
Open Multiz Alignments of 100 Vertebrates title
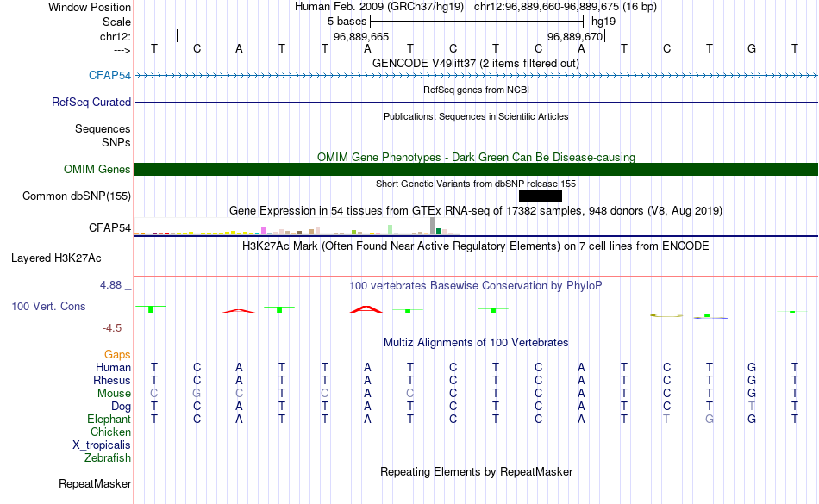pyautogui.click(x=476, y=342)
